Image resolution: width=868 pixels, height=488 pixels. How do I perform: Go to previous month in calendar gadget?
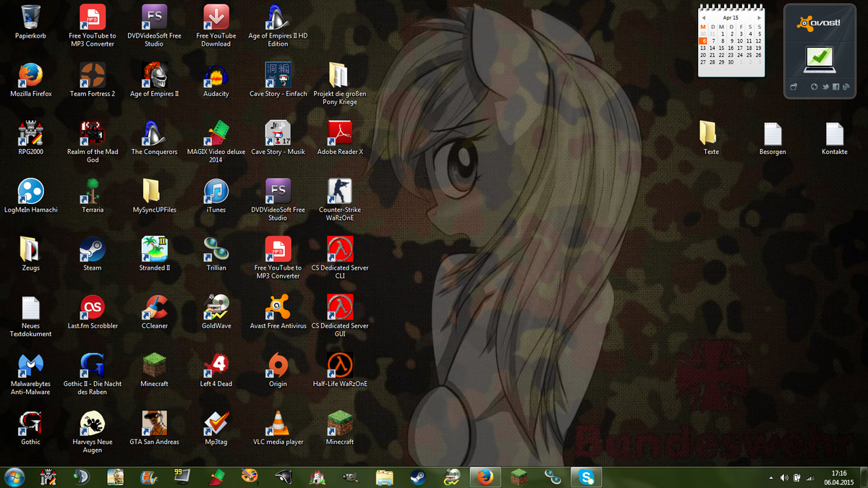point(702,17)
